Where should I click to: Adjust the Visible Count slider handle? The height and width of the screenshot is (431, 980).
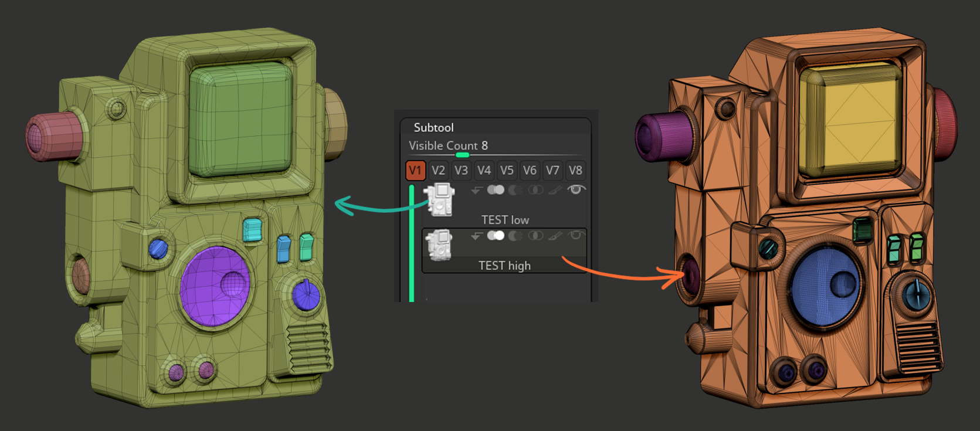pyautogui.click(x=462, y=155)
